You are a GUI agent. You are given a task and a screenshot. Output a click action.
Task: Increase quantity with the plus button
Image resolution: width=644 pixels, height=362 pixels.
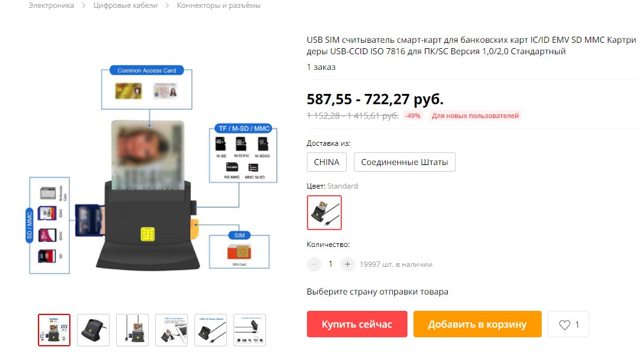tap(347, 264)
